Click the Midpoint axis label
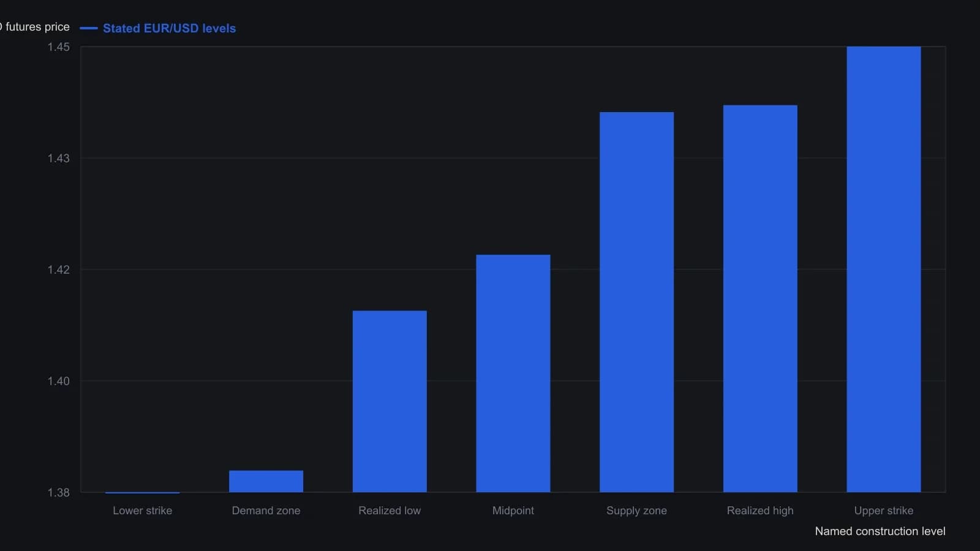 513,511
